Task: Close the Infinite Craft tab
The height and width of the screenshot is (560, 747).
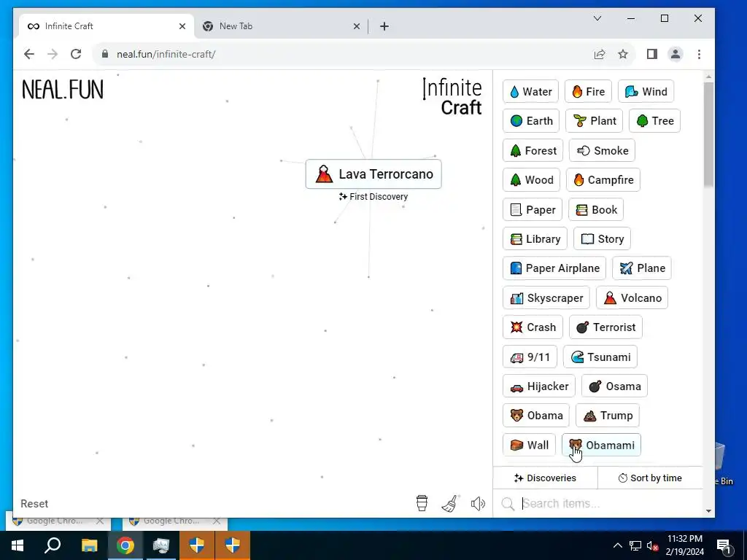Action: click(x=182, y=26)
